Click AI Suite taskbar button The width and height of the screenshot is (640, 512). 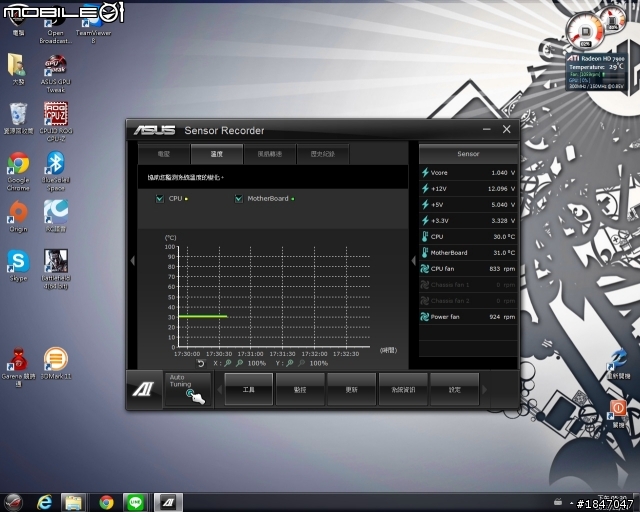tap(168, 502)
